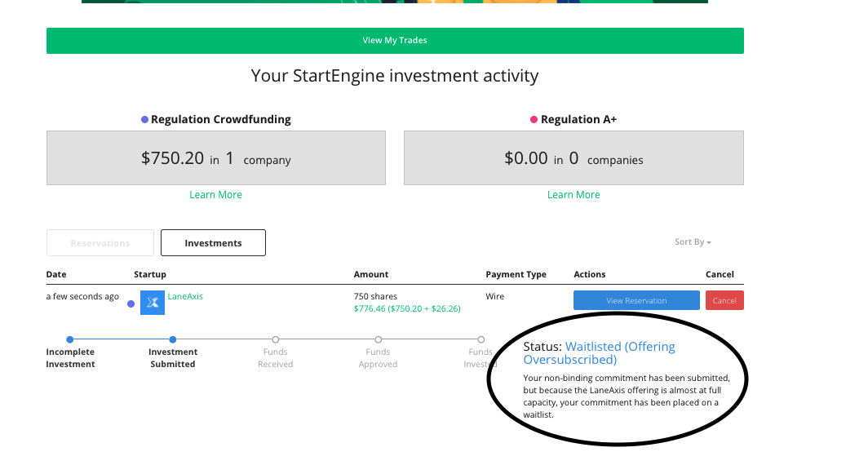Screen dimensions: 868x474
Task: Click the Waitlisted (Offering Oversubscribed) status link
Action: pyautogui.click(x=599, y=352)
